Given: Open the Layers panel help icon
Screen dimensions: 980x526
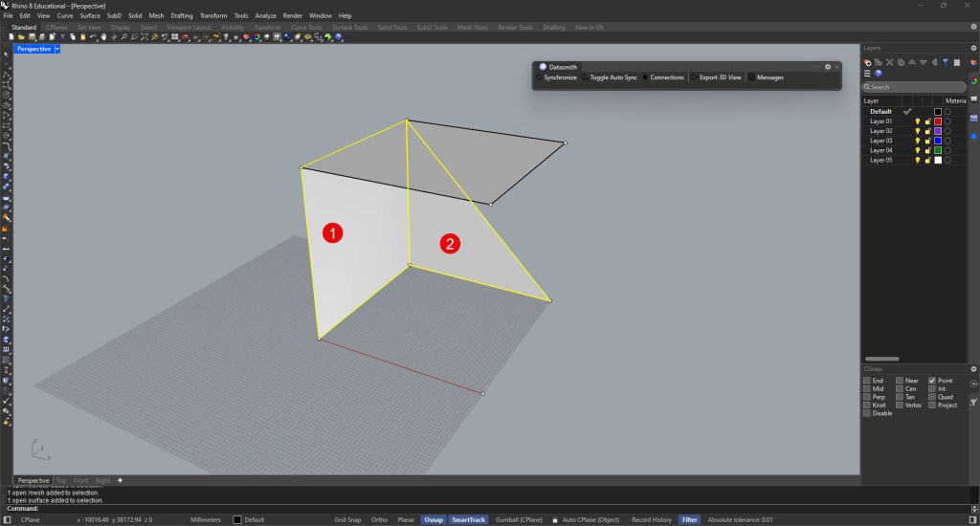Looking at the screenshot, I should click(x=879, y=73).
